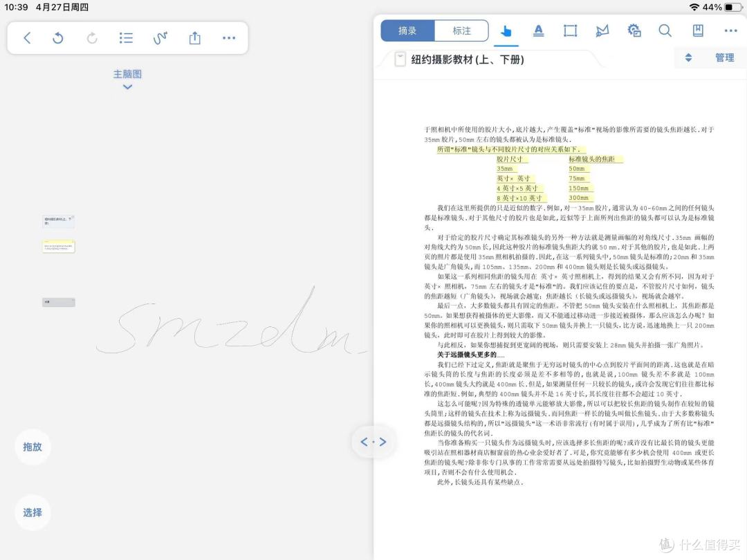Image resolution: width=747 pixels, height=560 pixels.
Task: Tap the share/export icon
Action: pos(195,38)
